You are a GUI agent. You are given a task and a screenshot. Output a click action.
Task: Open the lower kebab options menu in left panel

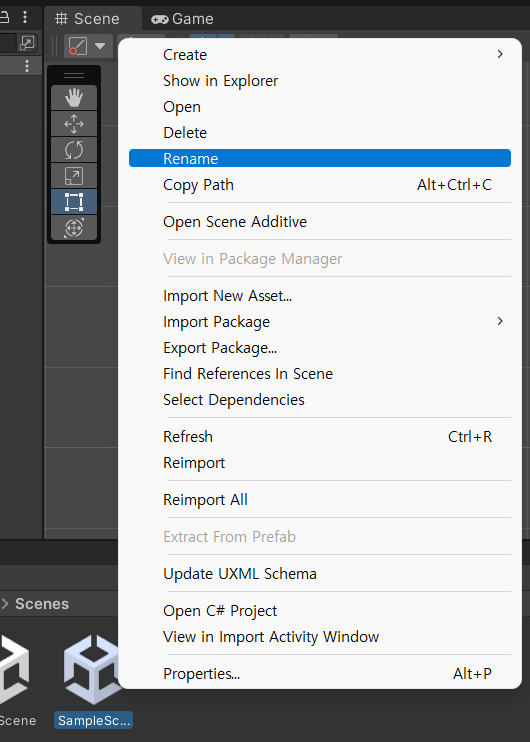point(27,66)
